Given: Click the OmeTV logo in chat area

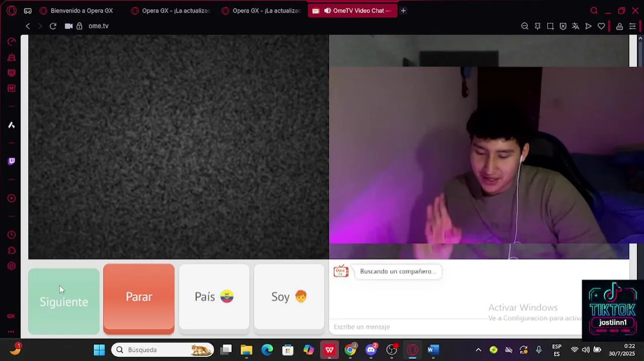Looking at the screenshot, I should click(x=341, y=271).
